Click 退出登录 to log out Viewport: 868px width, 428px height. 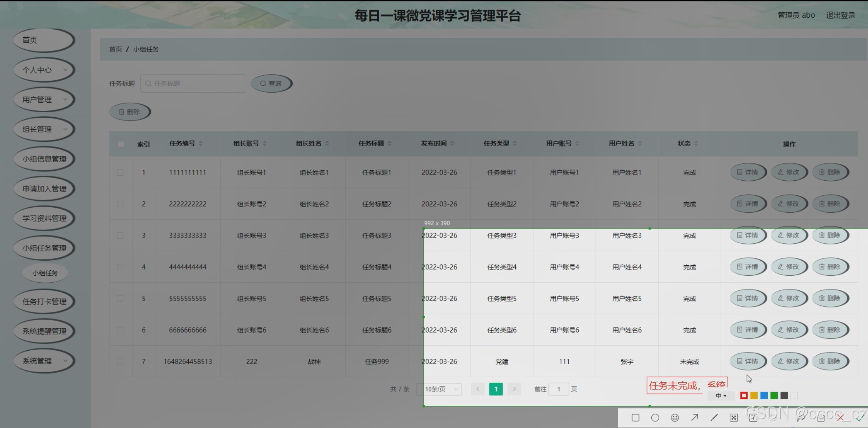[840, 15]
